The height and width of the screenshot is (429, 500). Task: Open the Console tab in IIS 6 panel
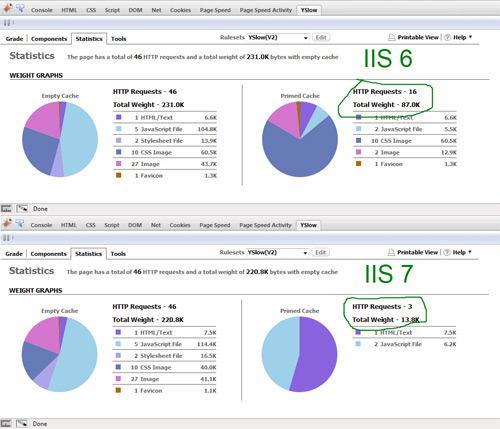click(x=42, y=10)
